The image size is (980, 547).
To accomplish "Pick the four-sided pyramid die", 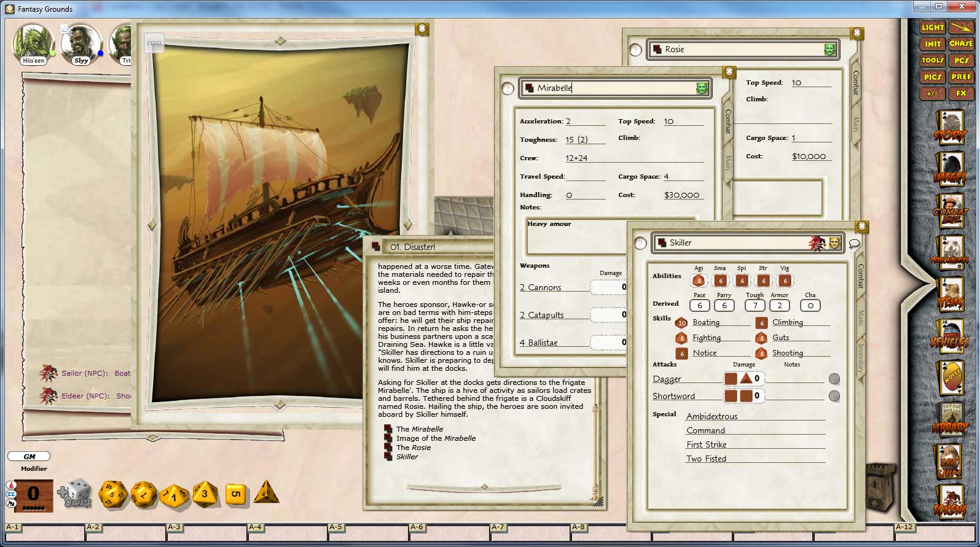I will (265, 492).
